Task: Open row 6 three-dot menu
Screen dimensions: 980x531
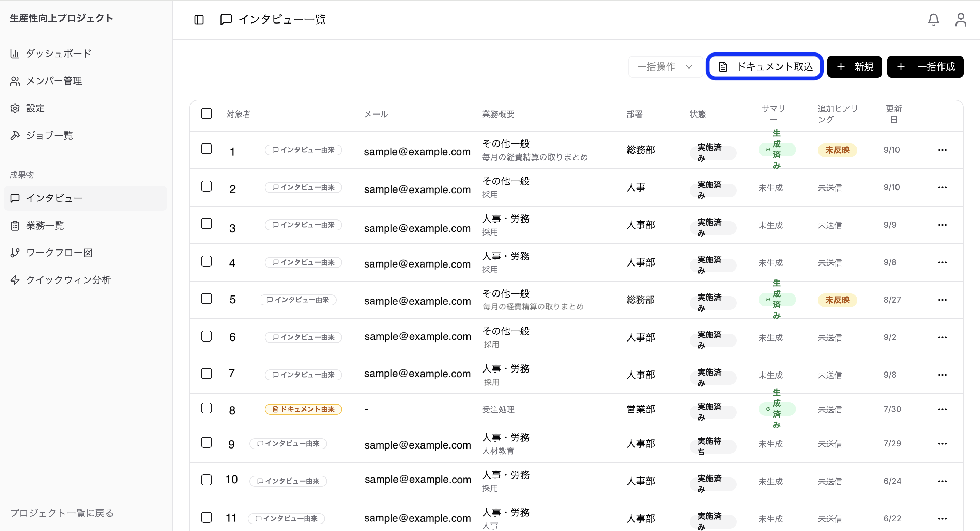Action: 942,337
